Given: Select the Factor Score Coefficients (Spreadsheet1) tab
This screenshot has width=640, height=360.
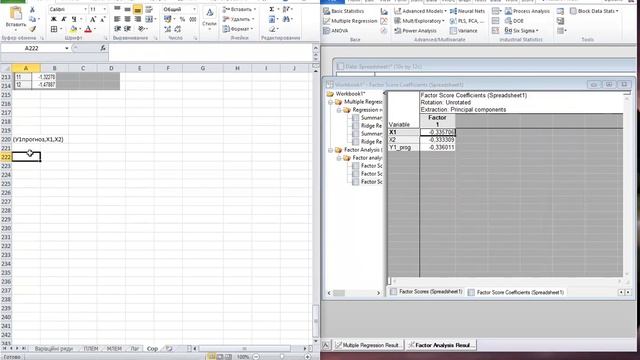Looking at the screenshot, I should click(x=516, y=292).
